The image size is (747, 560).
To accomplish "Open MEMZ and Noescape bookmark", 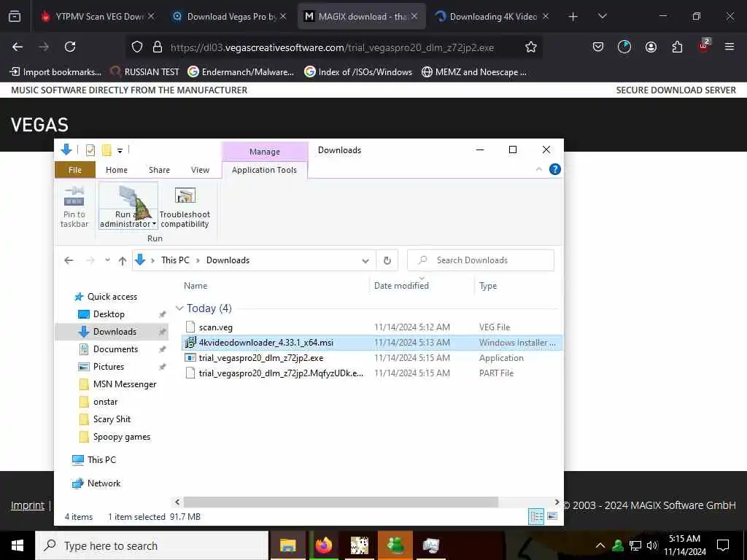I will click(x=474, y=72).
